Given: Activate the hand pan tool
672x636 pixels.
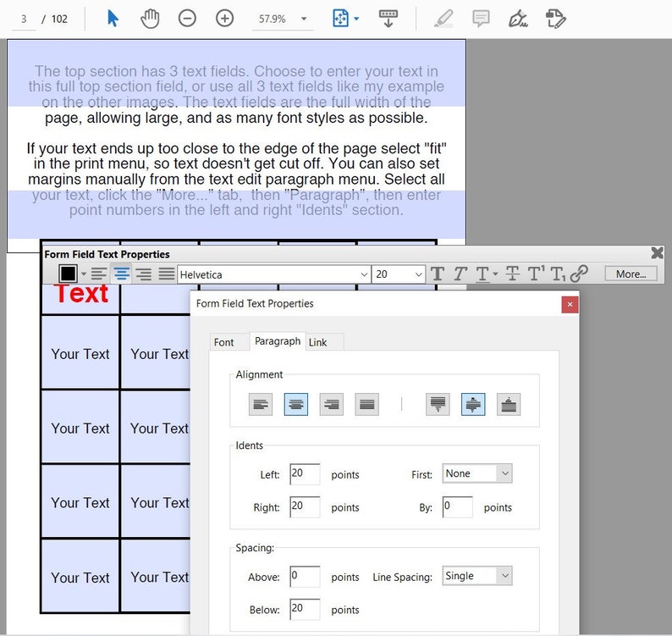Looking at the screenshot, I should (150, 19).
